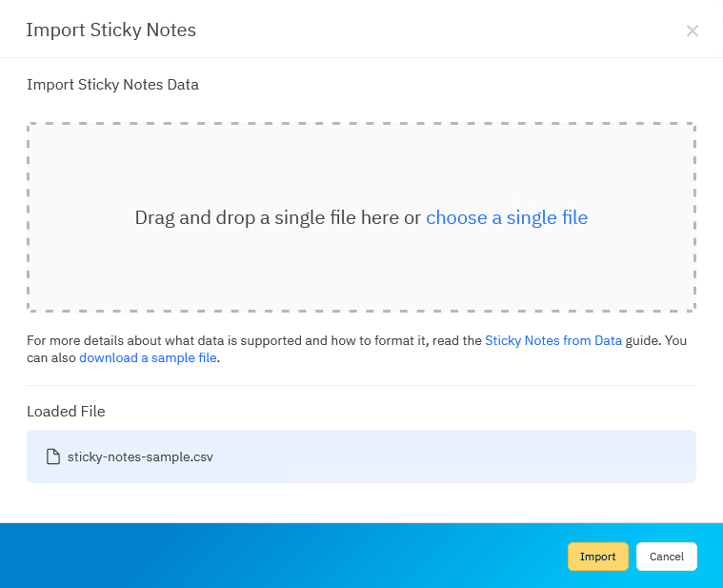Viewport: 723px width, 588px height.
Task: Select the sticky-notes-sample.csv file name
Action: click(x=140, y=456)
